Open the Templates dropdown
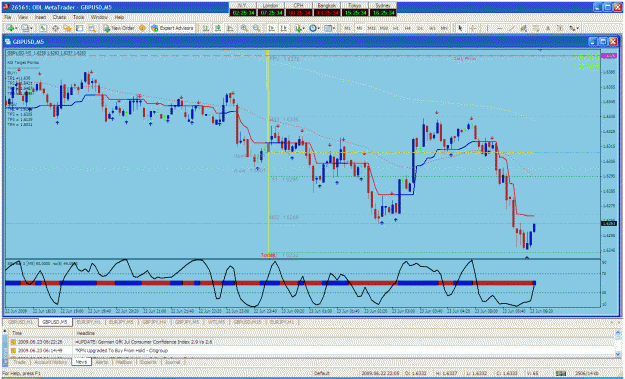Screen dimensions: 625x379 tap(329, 28)
